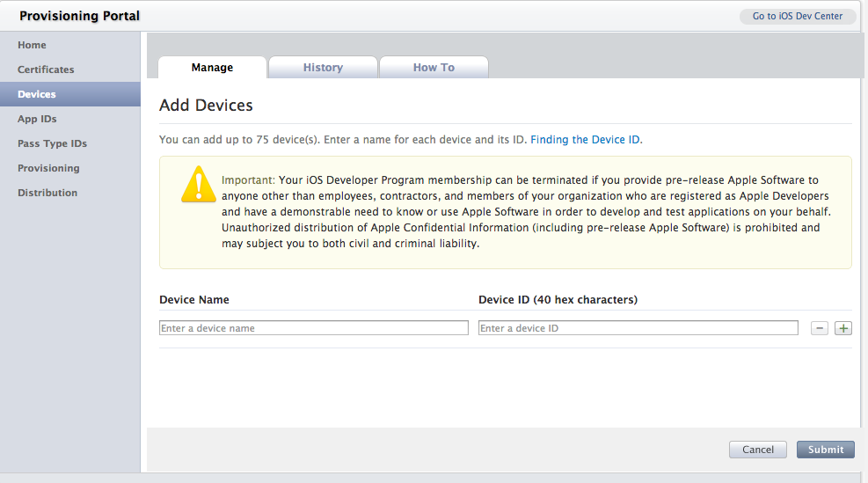Open Finding the Device ID link

tap(587, 140)
